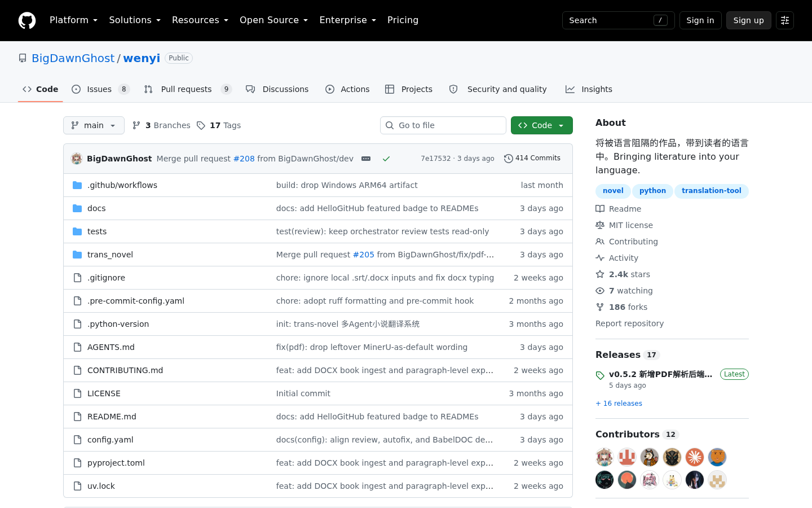This screenshot has height=508, width=812.
Task: Open the GitHub homepage logo
Action: pyautogui.click(x=27, y=20)
